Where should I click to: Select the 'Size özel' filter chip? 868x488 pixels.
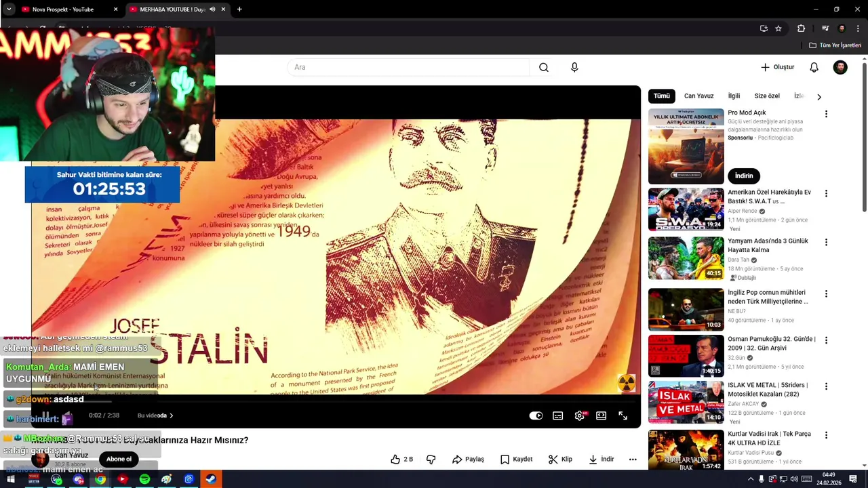pyautogui.click(x=767, y=96)
